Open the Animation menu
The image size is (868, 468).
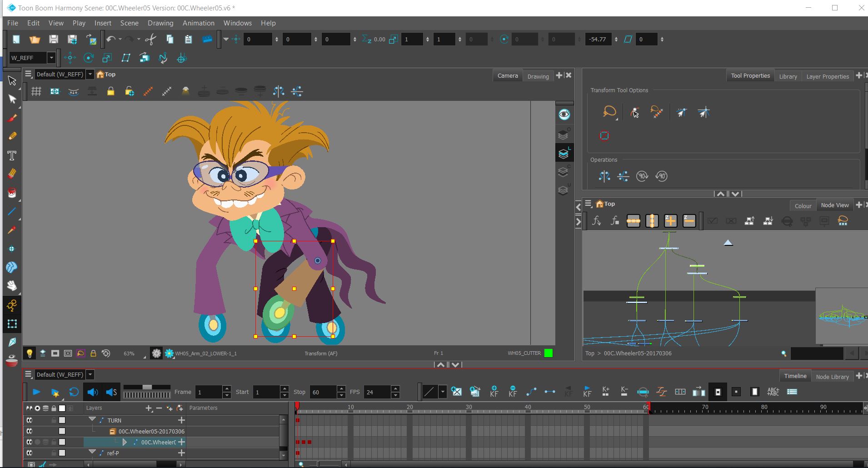199,23
